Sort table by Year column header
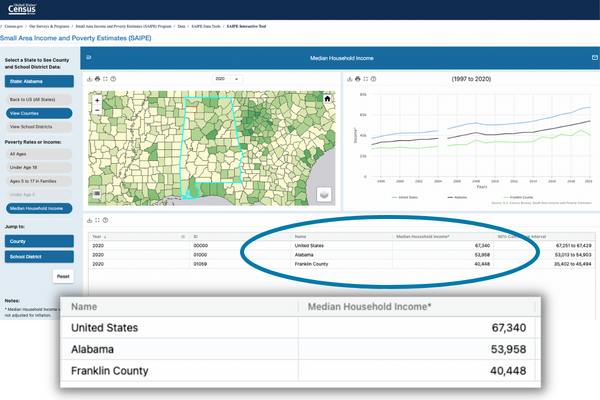Viewport: 600px width, 400px height. pyautogui.click(x=99, y=236)
